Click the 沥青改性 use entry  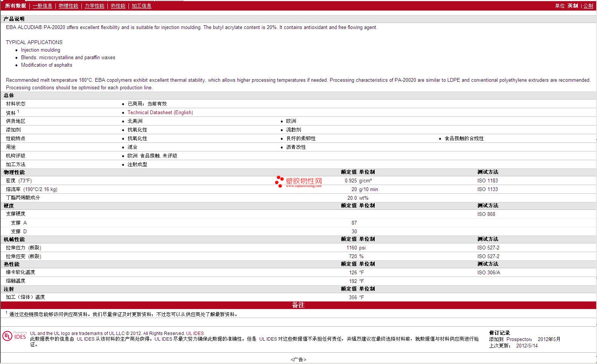pos(296,147)
